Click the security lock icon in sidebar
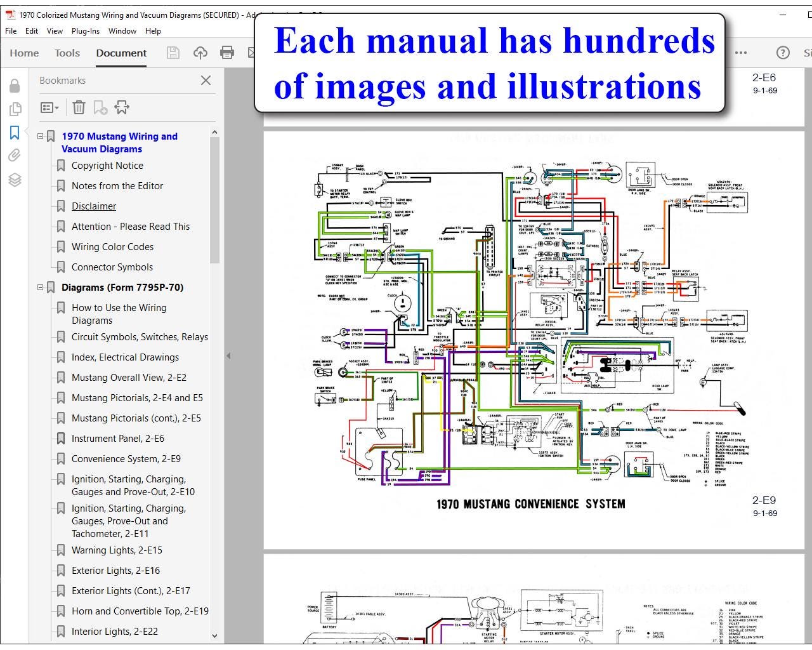Image resolution: width=812 pixels, height=650 pixels. [x=15, y=86]
